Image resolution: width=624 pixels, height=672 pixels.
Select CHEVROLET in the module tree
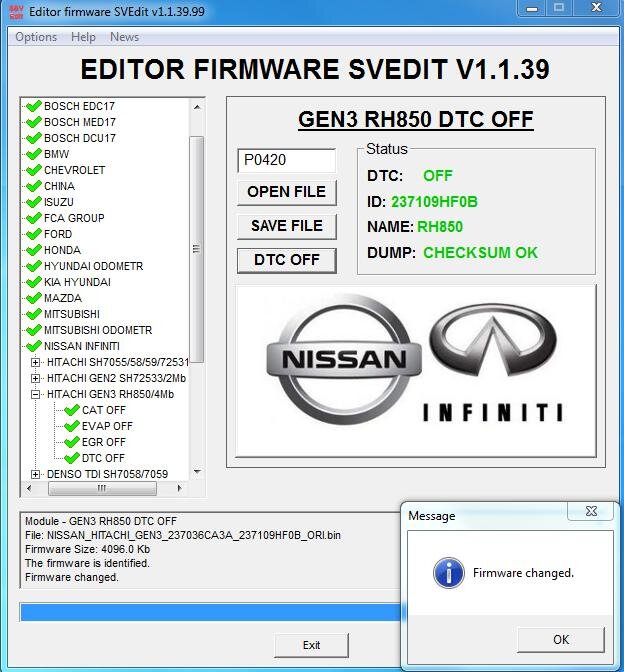74,170
